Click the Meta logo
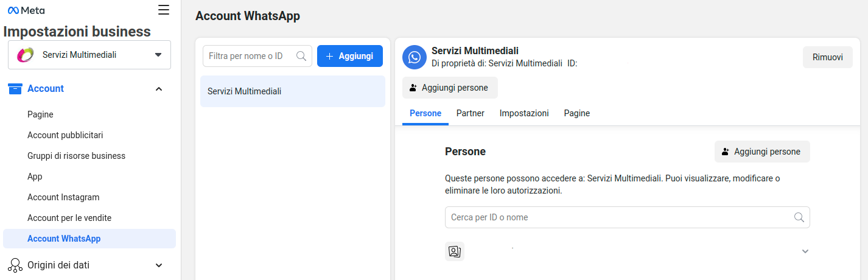 (x=26, y=10)
